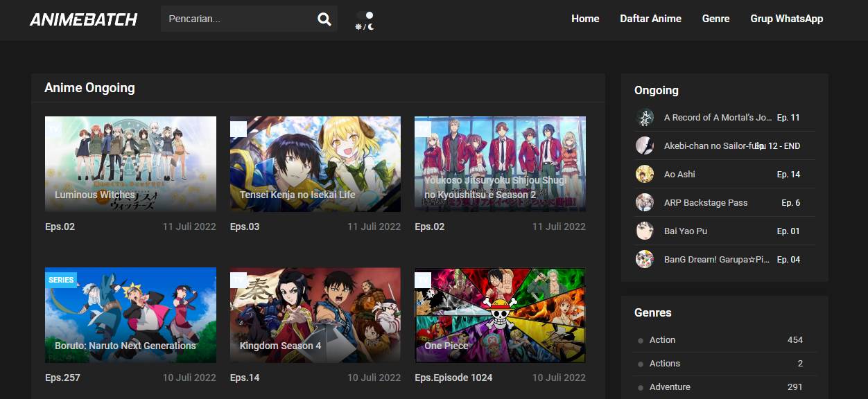This screenshot has height=399, width=868.
Task: Open Boruto: Naruto Next Generations thumbnail
Action: coord(130,315)
